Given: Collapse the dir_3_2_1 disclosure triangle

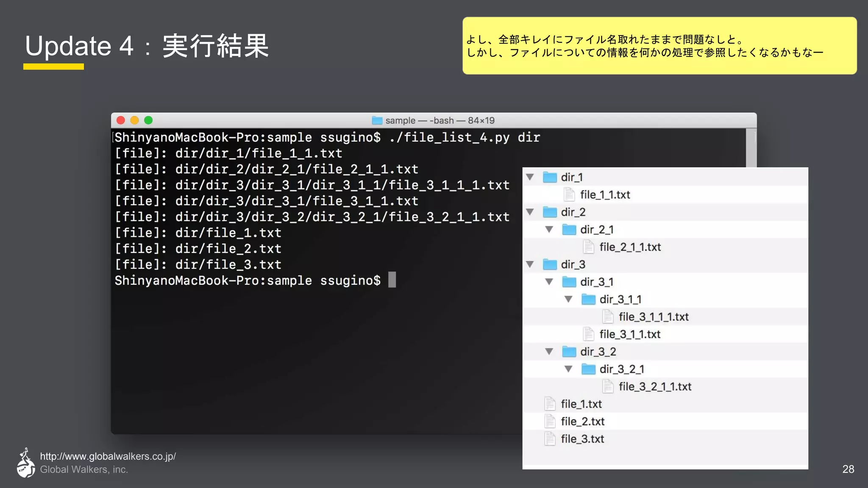Looking at the screenshot, I should 569,369.
